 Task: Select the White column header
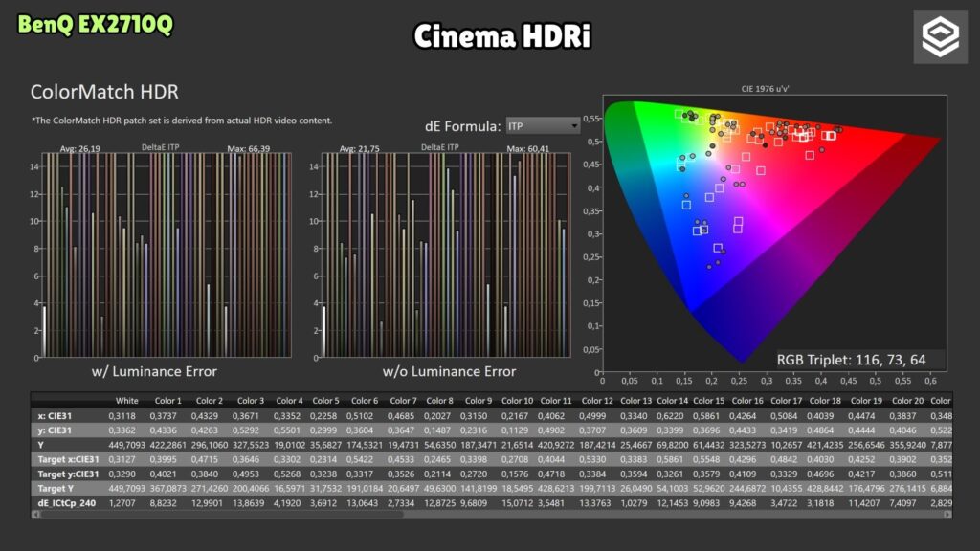(x=127, y=401)
